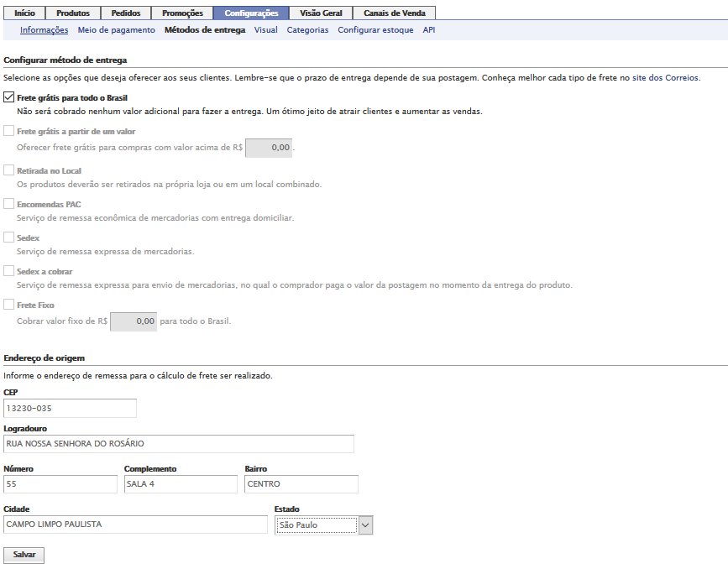The width and height of the screenshot is (728, 569).
Task: Tick the Frete Fixo checkbox
Action: tap(9, 305)
